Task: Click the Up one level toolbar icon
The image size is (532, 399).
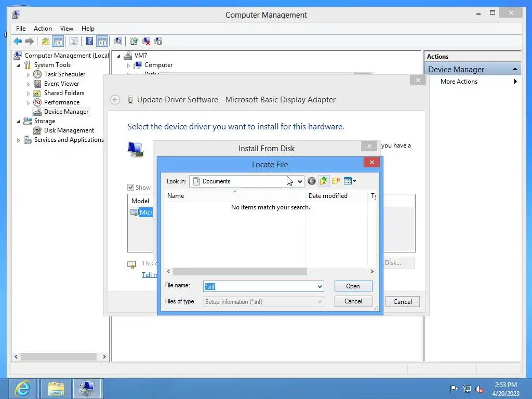Action: 46,42
